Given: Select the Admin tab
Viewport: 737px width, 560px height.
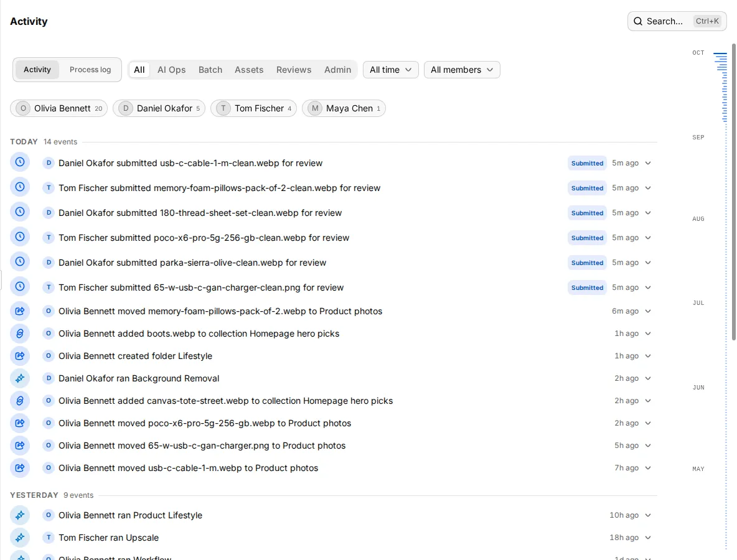Looking at the screenshot, I should [x=337, y=70].
